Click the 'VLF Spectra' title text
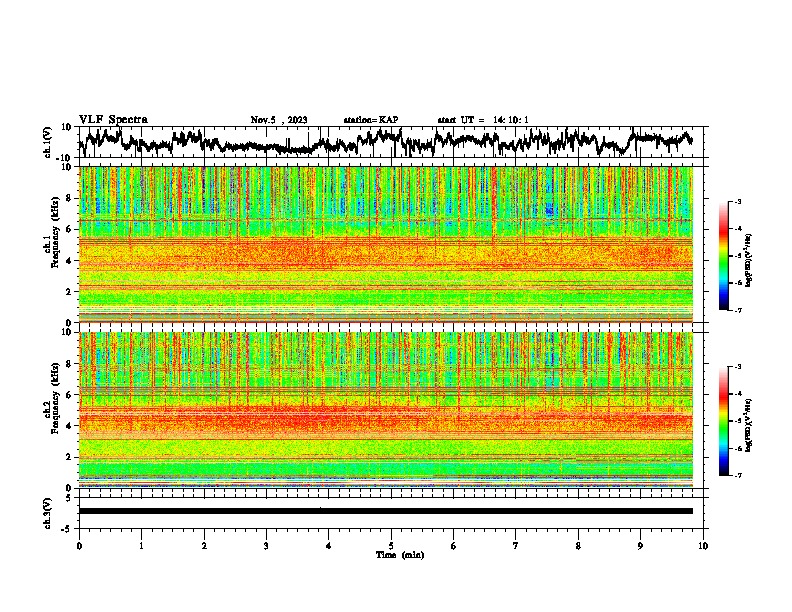792x612 pixels. pyautogui.click(x=113, y=120)
